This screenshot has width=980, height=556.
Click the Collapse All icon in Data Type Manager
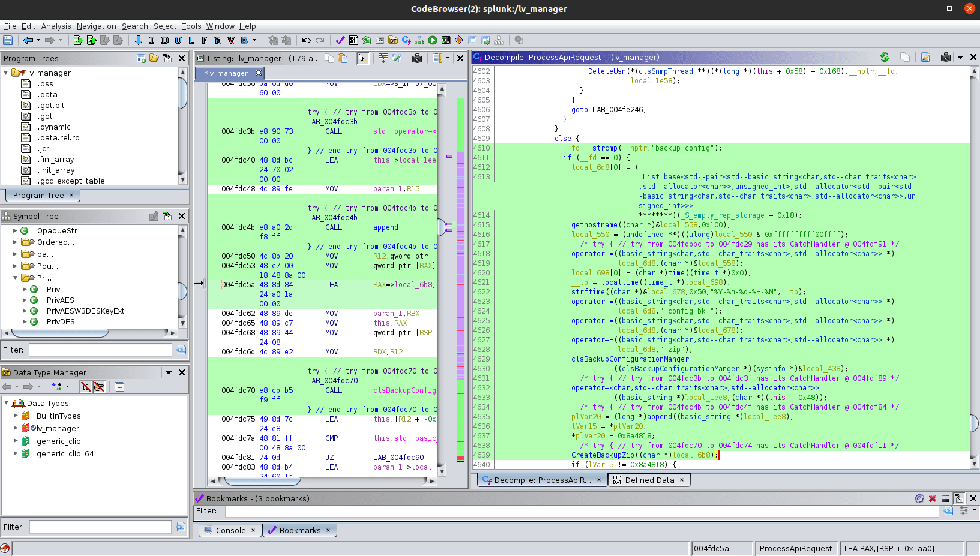[x=119, y=387]
